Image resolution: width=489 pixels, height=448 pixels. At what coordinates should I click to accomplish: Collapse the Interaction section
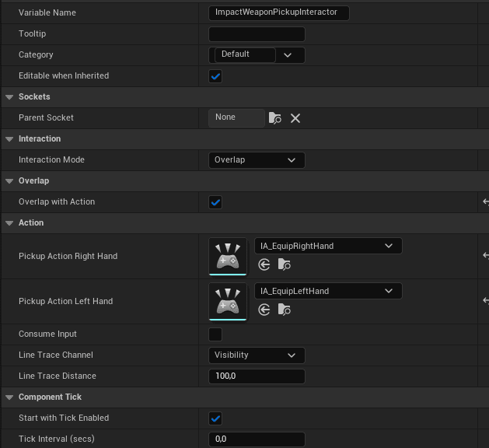click(x=9, y=139)
